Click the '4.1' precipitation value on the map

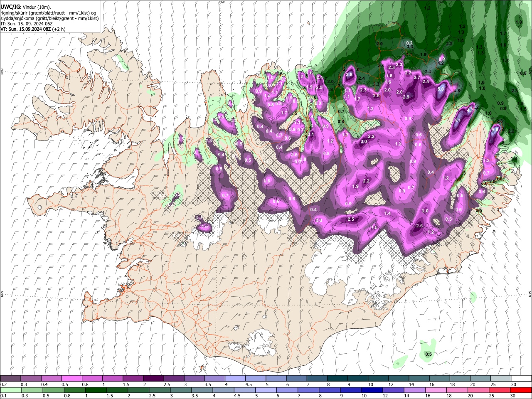tap(458, 121)
